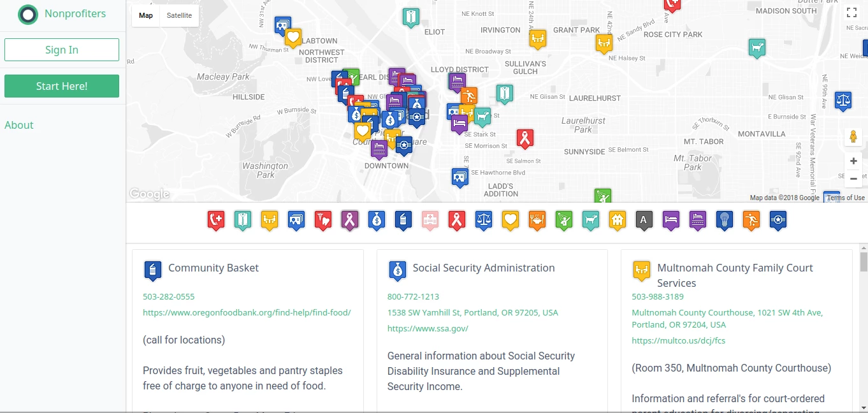
Task: Switch map to Satellite view
Action: (179, 15)
